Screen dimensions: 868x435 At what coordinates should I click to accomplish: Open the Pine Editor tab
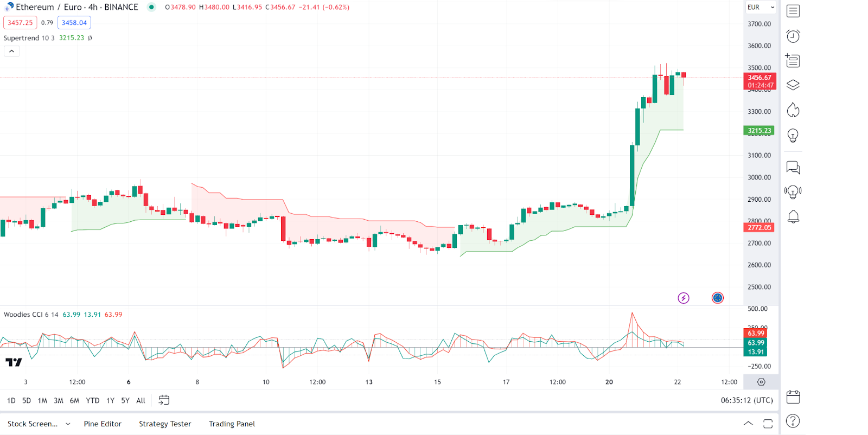(x=103, y=424)
